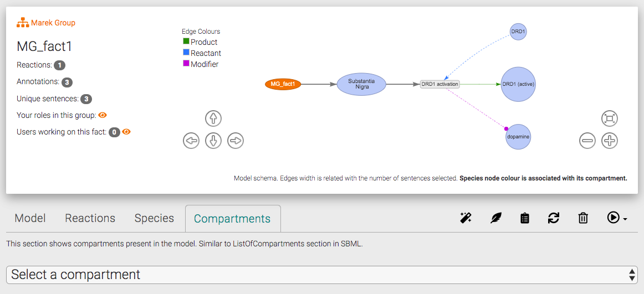
Task: Show your roles in this group
Action: (x=103, y=115)
